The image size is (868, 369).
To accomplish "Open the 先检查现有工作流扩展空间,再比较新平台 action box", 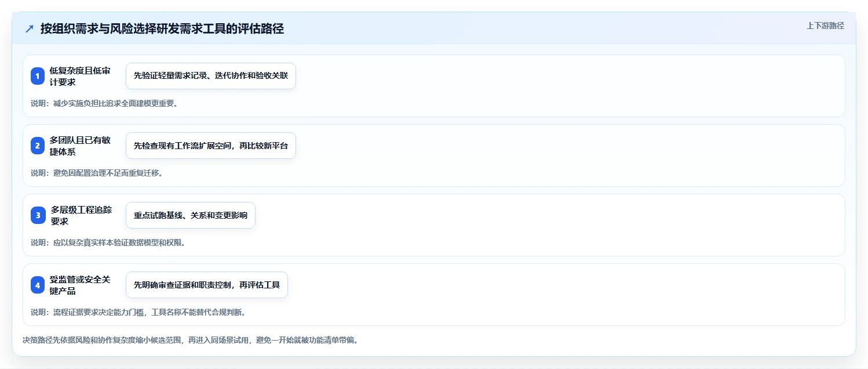I will pyautogui.click(x=211, y=146).
